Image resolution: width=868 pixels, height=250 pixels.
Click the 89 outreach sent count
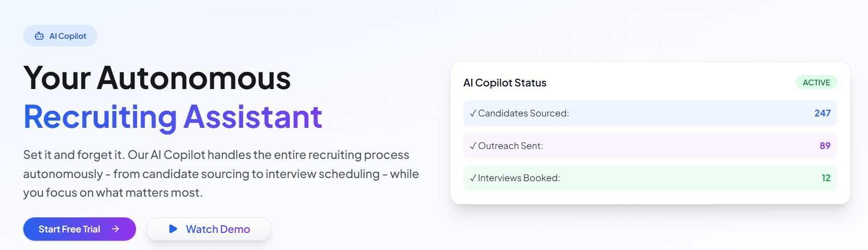tap(825, 146)
